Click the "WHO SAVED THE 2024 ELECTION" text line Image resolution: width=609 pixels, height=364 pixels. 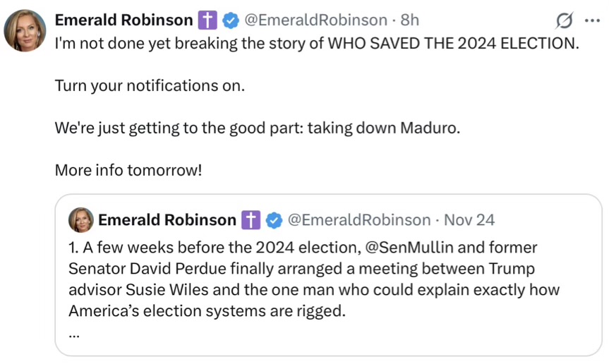452,42
